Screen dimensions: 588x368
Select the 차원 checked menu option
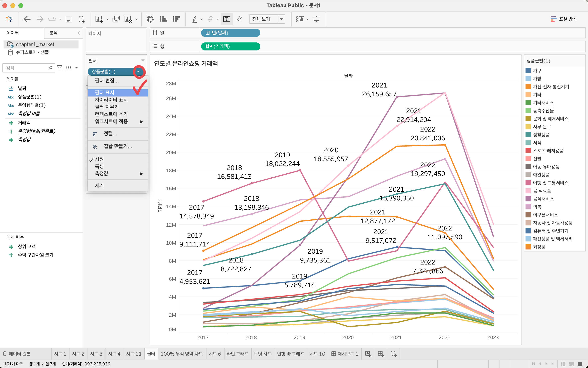pyautogui.click(x=99, y=159)
